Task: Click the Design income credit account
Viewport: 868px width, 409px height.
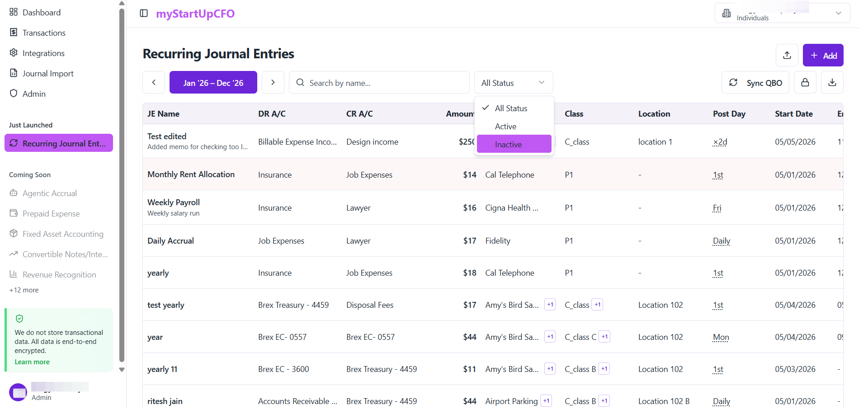Action: 372,142
